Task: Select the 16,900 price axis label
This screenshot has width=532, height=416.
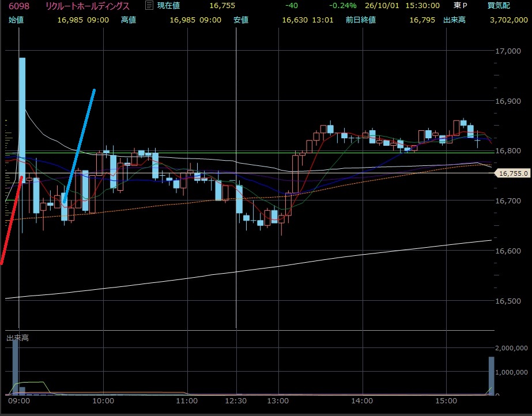Action: click(x=508, y=101)
